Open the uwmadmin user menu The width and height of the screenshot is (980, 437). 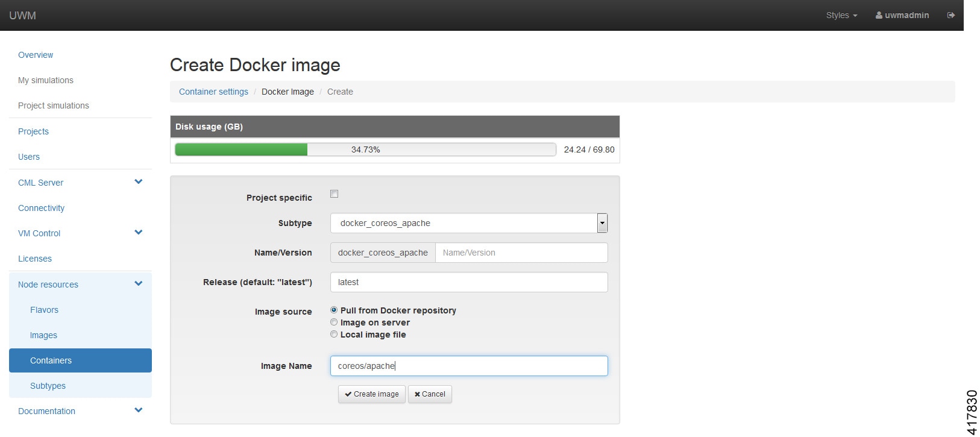(902, 15)
